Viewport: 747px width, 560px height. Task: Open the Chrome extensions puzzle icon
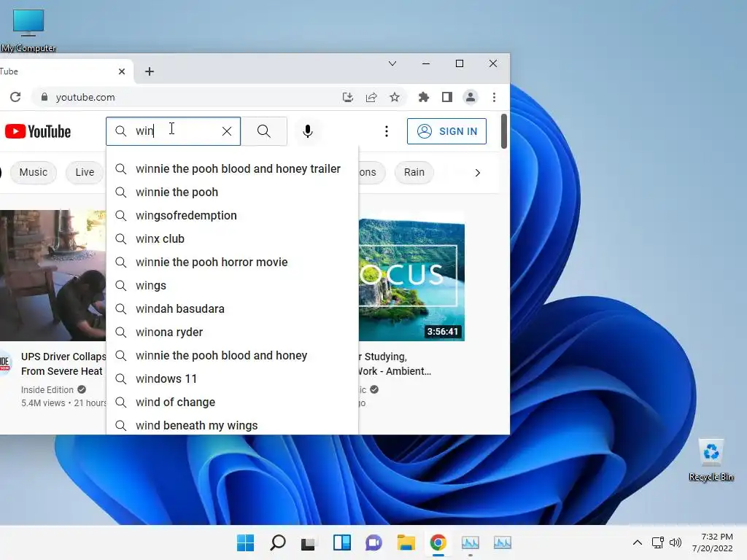tap(424, 97)
